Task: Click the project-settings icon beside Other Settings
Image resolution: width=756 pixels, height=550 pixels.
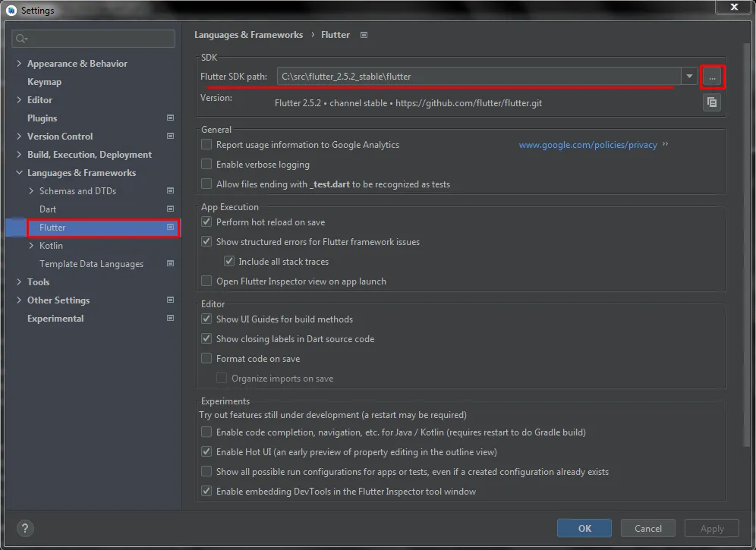Action: coord(170,300)
